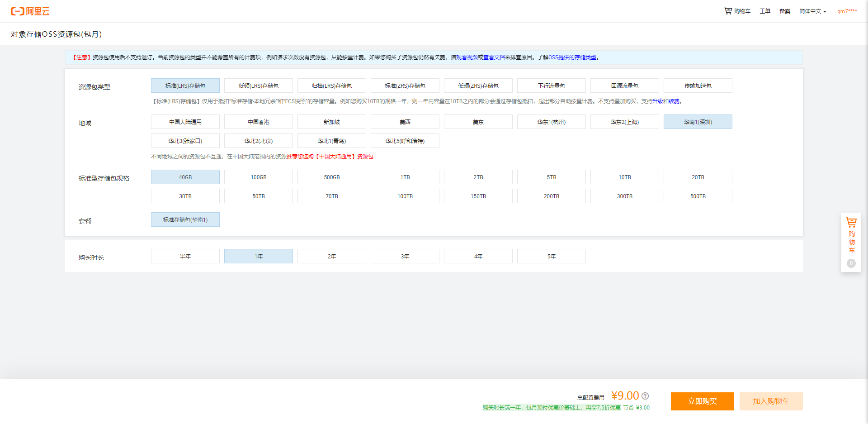The image size is (868, 424).
Task: Choose the 华北3(张家口) region
Action: [x=185, y=141]
